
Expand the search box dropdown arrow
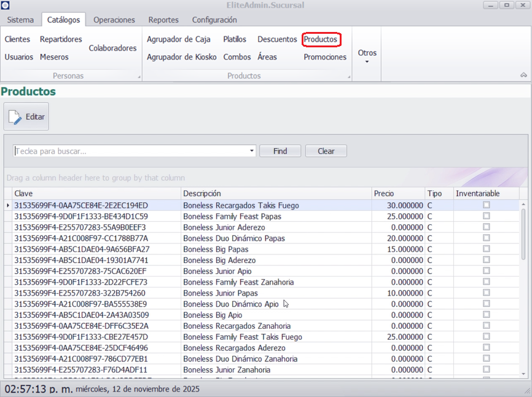[x=252, y=151]
